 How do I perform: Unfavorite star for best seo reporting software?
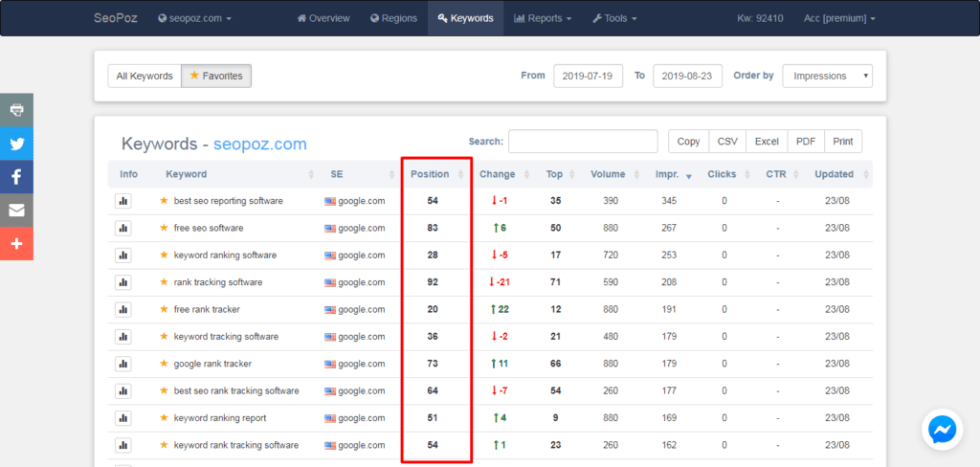[x=165, y=201]
